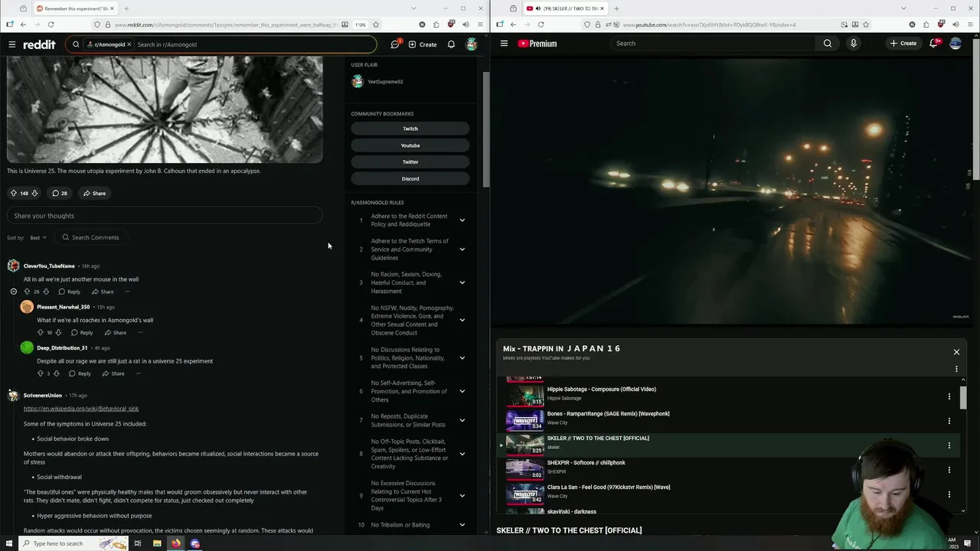Open the Sort by Best dropdown
This screenshot has height=551, width=980.
39,237
